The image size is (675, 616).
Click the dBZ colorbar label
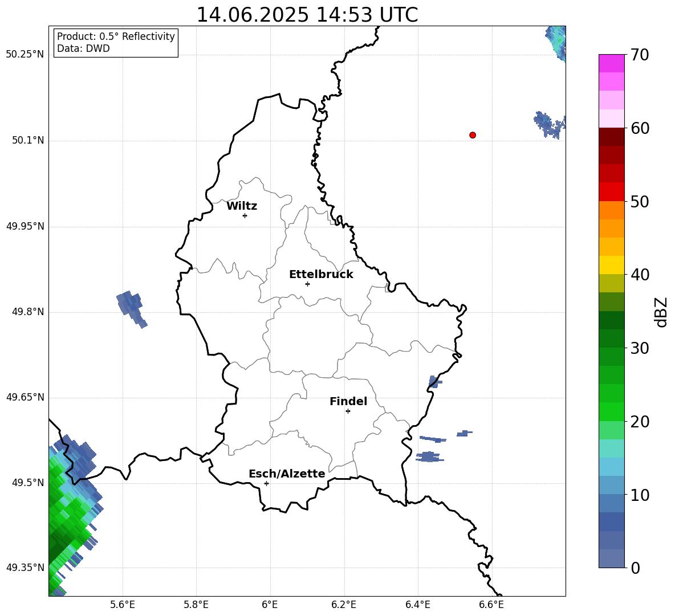coord(661,312)
